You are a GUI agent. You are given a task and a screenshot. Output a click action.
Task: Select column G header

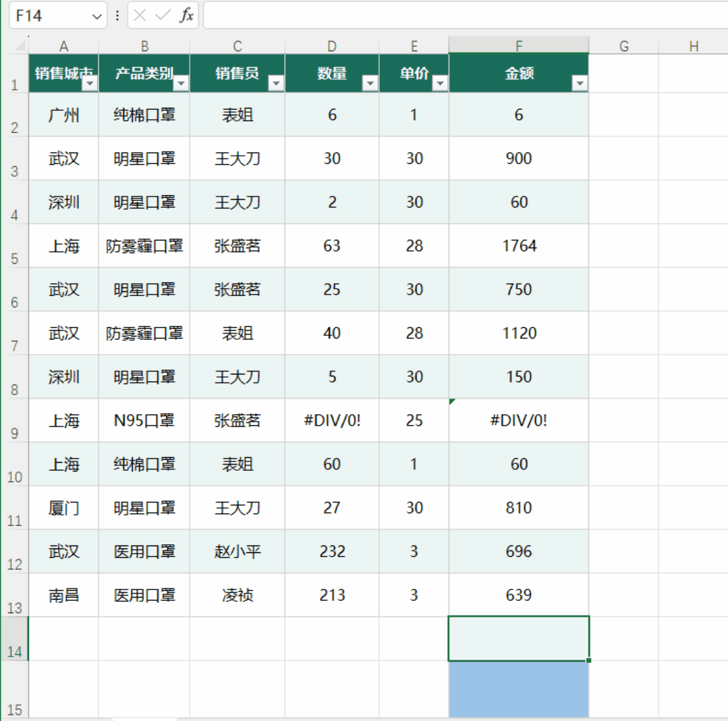point(624,46)
